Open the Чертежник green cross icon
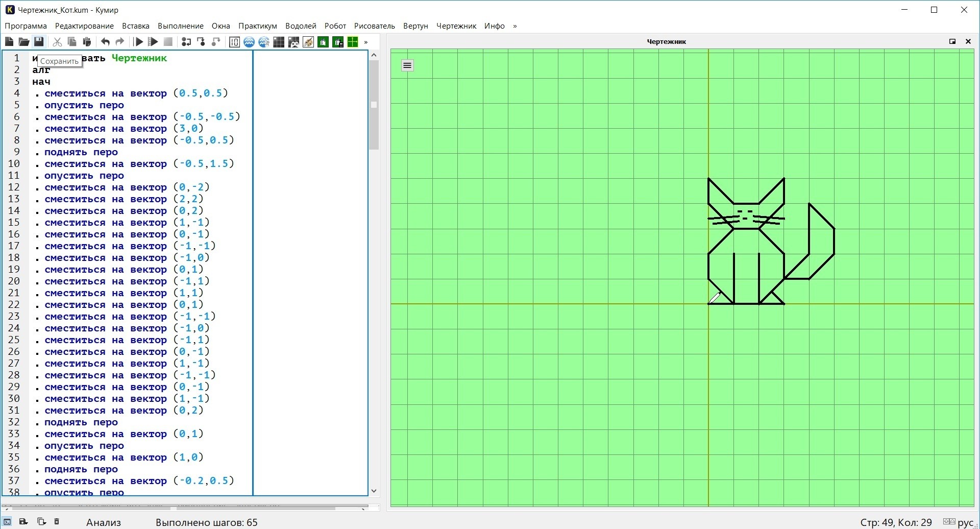Screen dimensions: 980x529 tap(353, 42)
